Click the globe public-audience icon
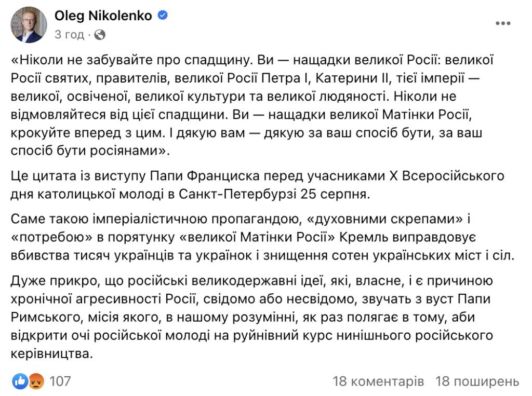532x396 pixels. point(100,35)
